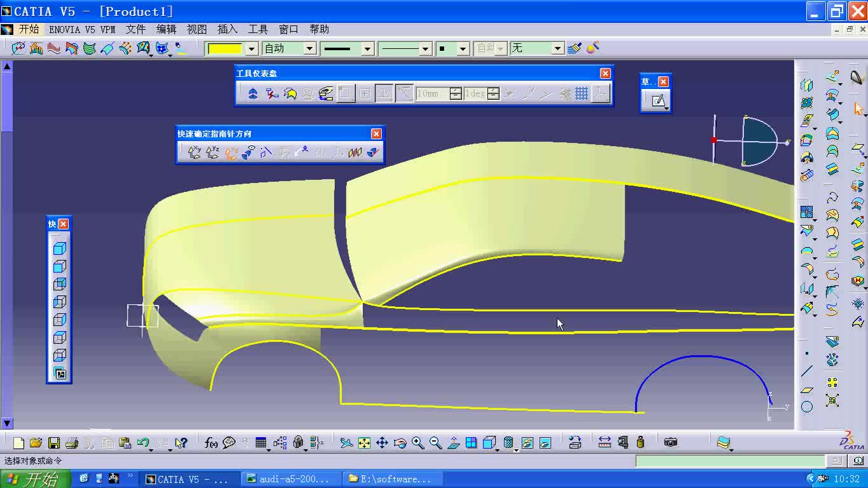868x488 pixels.
Task: Activate the Pan view tool
Action: (x=382, y=443)
